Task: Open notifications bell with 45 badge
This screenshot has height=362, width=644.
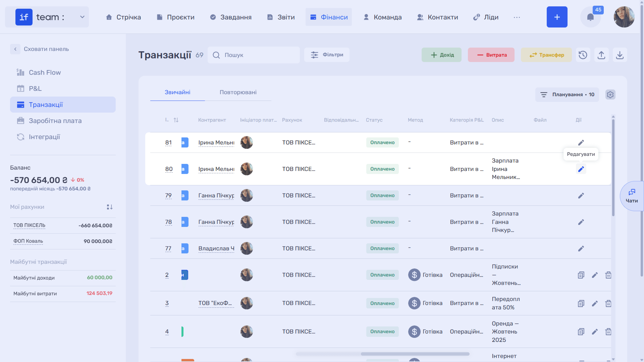Action: click(591, 17)
